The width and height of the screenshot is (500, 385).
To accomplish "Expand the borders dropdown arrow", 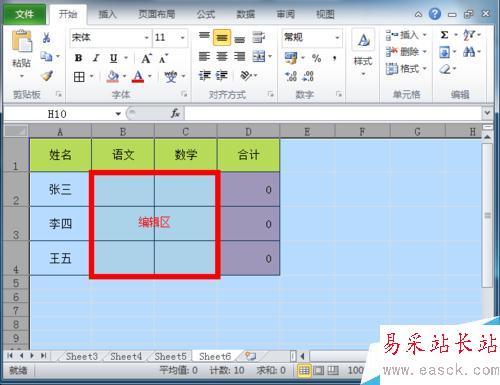I will click(x=91, y=77).
